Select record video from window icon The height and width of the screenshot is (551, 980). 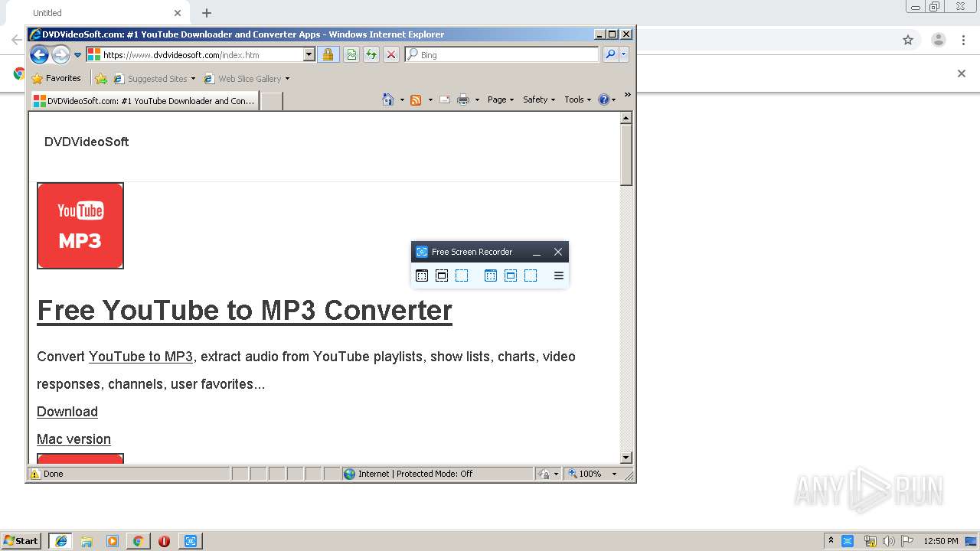pyautogui.click(x=491, y=275)
